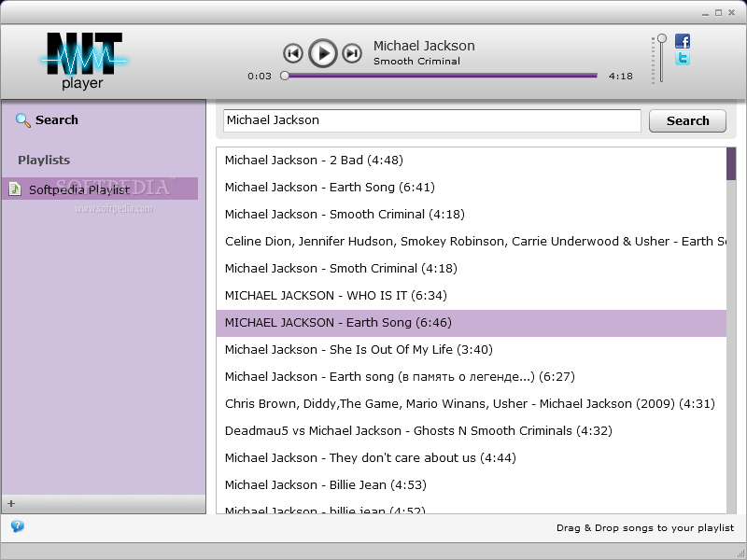The height and width of the screenshot is (560, 747).
Task: Play the current track
Action: pyautogui.click(x=322, y=53)
